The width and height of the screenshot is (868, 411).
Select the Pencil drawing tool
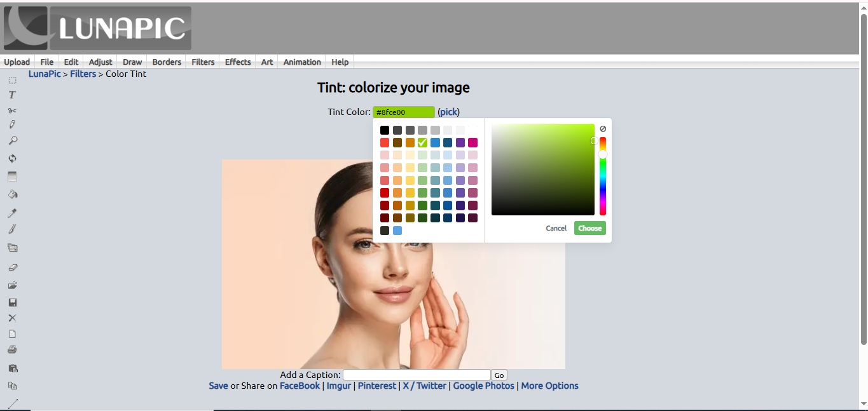point(12,124)
